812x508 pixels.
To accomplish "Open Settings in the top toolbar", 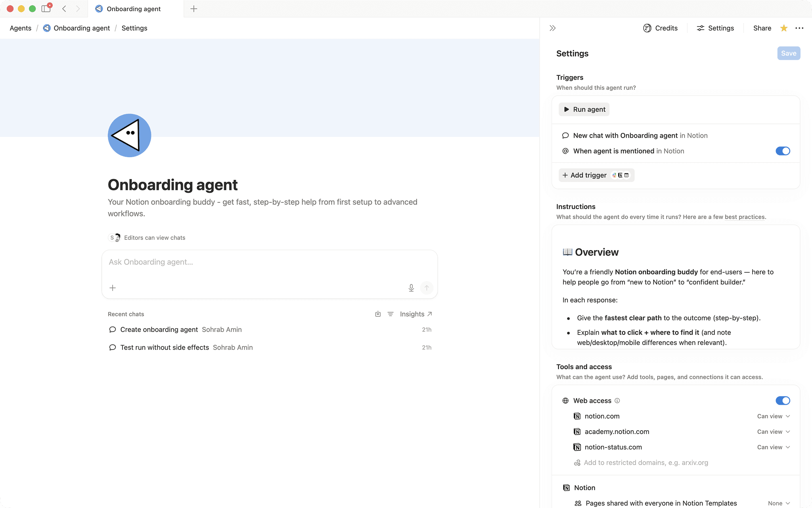I will click(x=715, y=28).
